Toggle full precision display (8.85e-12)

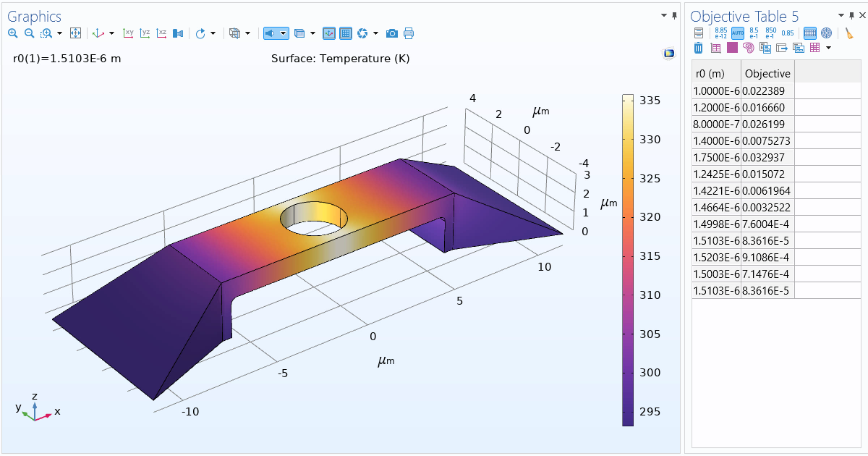[x=721, y=33]
